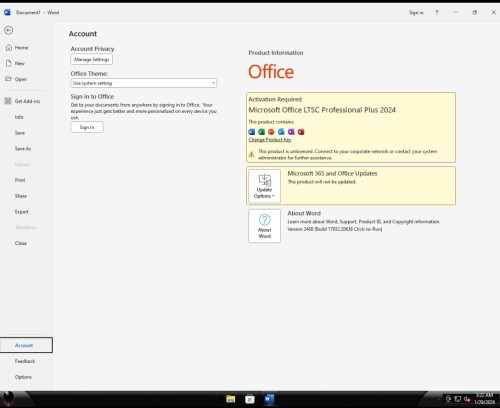Select Info in the sidebar
Image resolution: width=500 pixels, height=408 pixels.
tap(19, 117)
